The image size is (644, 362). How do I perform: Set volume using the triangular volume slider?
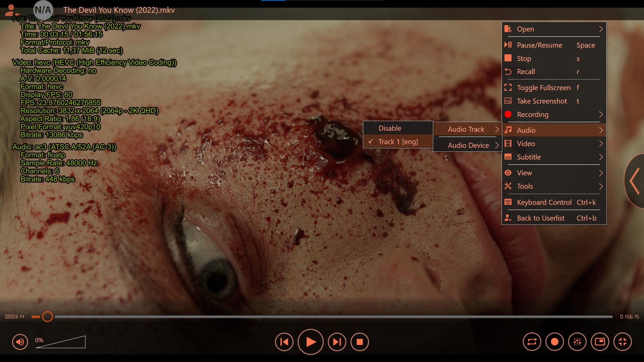coord(60,342)
